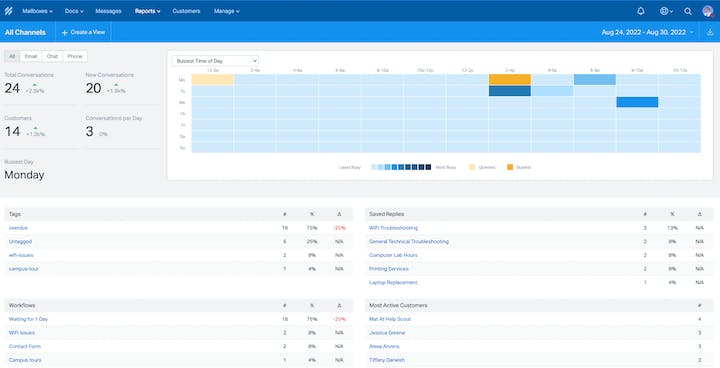This screenshot has width=720, height=368.
Task: Open the Mailboxes dropdown menu
Action: click(x=37, y=11)
